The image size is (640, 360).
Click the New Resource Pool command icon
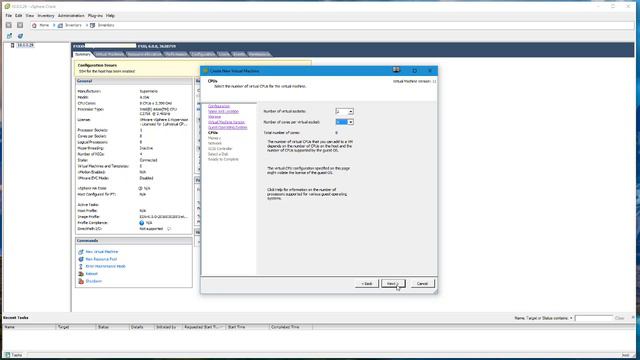(81, 259)
